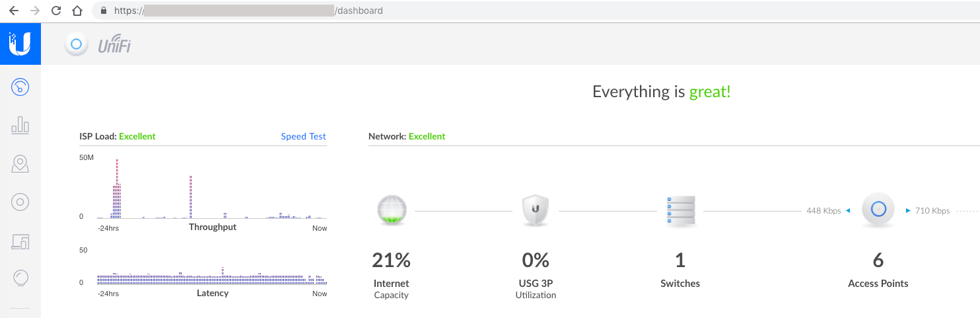The image size is (980, 318).
Task: Open the Insights lightbulb icon in sidebar
Action: coord(20,278)
